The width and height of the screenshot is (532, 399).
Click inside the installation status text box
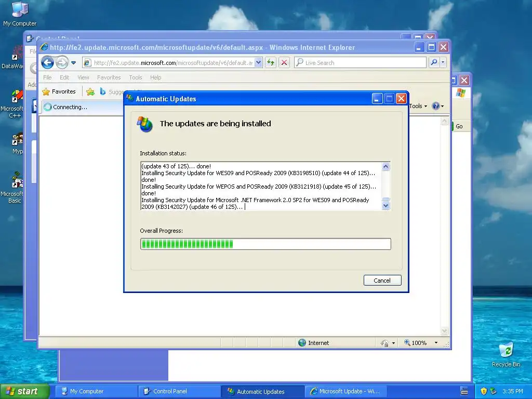pyautogui.click(x=261, y=187)
